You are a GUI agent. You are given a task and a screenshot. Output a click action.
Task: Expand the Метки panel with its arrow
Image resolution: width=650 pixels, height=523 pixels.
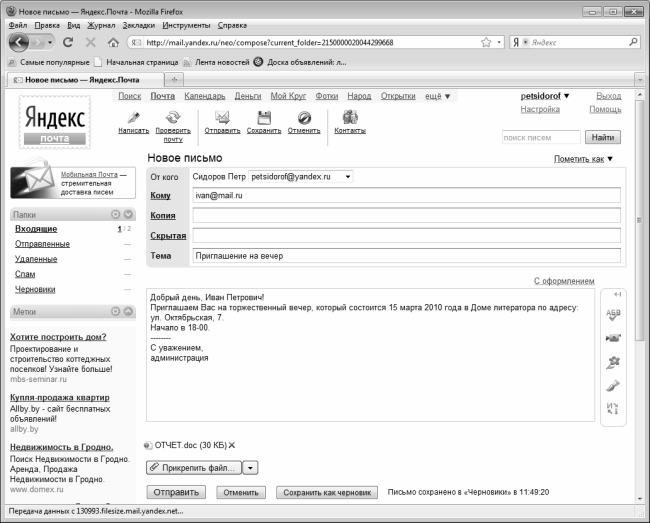127,312
